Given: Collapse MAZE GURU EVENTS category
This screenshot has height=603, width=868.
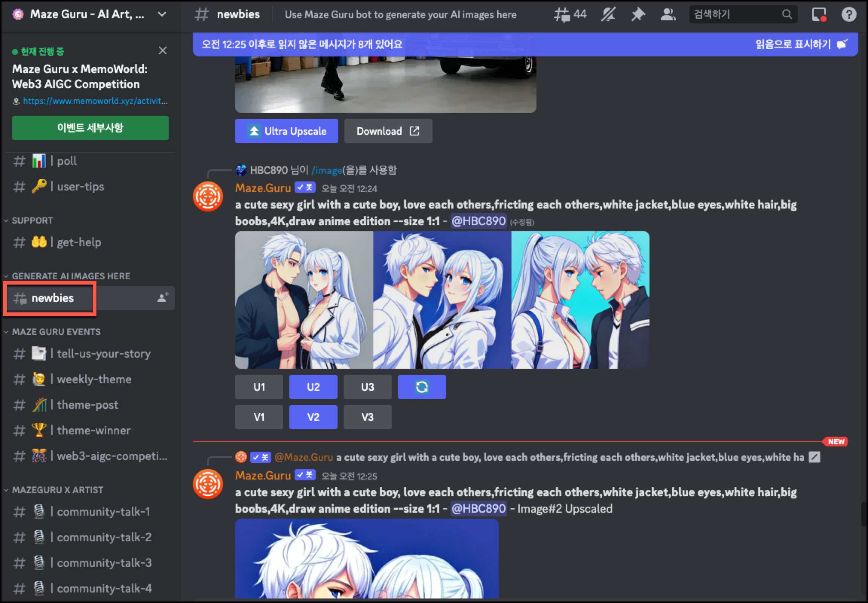Looking at the screenshot, I should (x=56, y=332).
